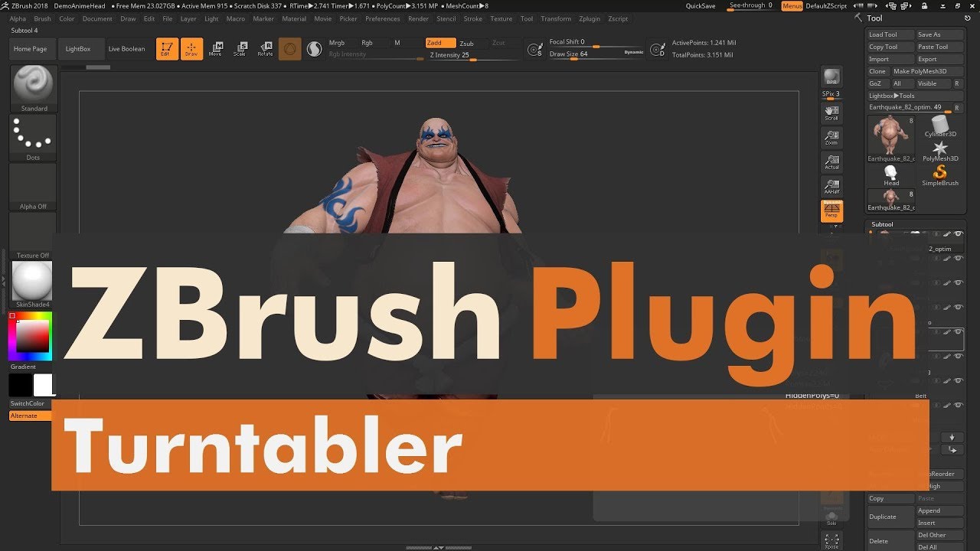Select the Zoom canvas icon
Viewport: 980px width, 551px height.
[x=831, y=138]
